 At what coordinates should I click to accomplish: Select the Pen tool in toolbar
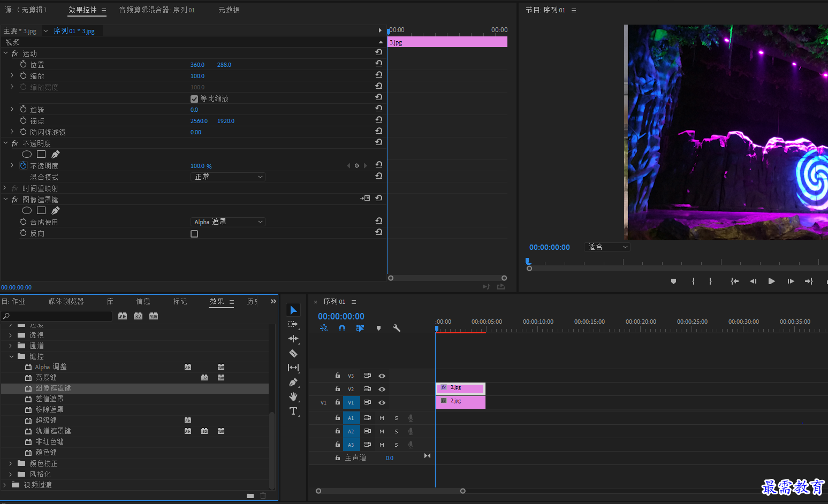[x=293, y=382]
